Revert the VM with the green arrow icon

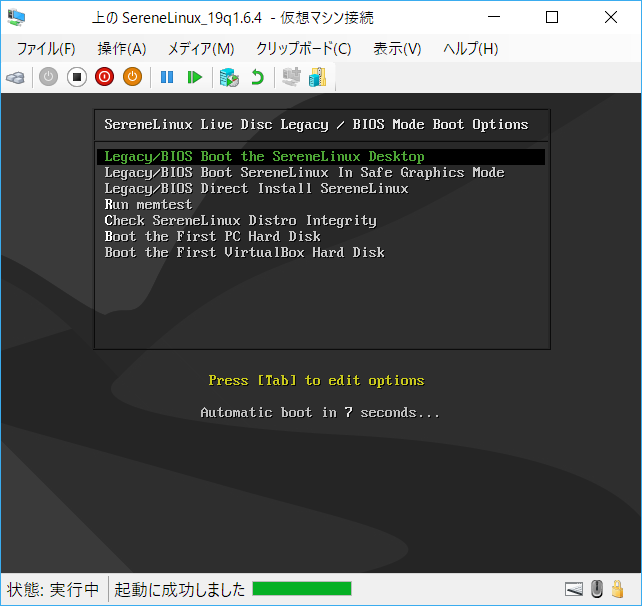point(257,77)
